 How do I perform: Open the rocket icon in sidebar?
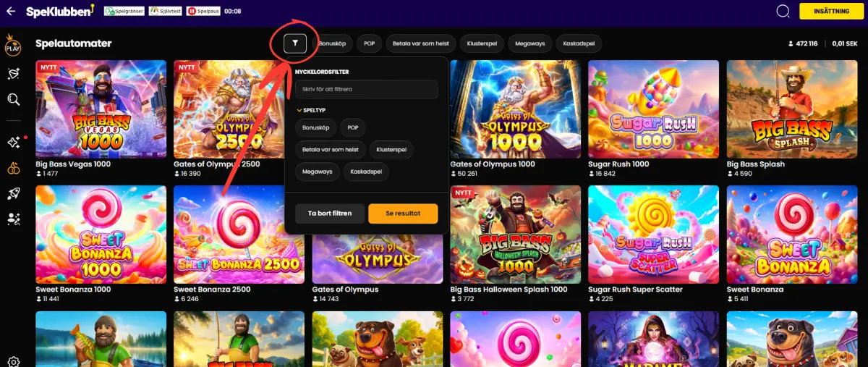[13, 193]
